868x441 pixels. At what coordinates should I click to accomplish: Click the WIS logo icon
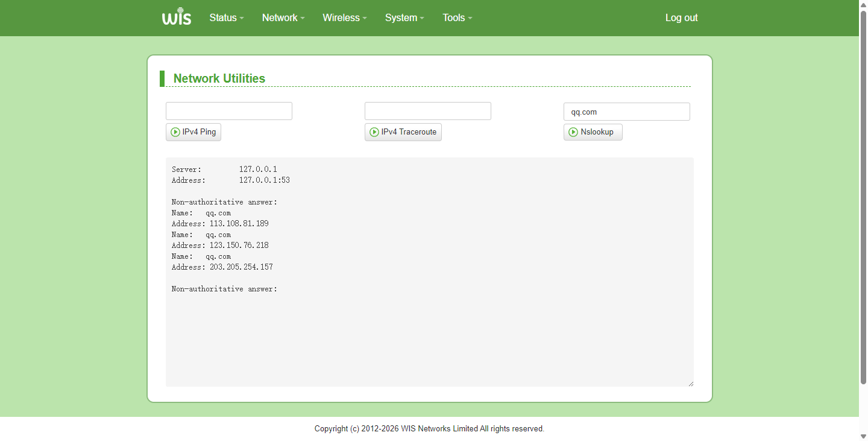click(x=177, y=17)
